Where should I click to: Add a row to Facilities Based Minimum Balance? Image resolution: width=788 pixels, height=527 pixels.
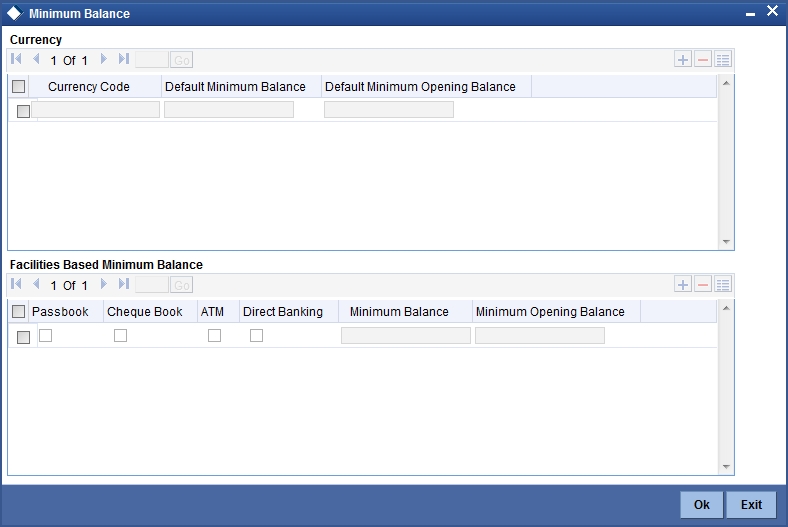click(x=682, y=285)
